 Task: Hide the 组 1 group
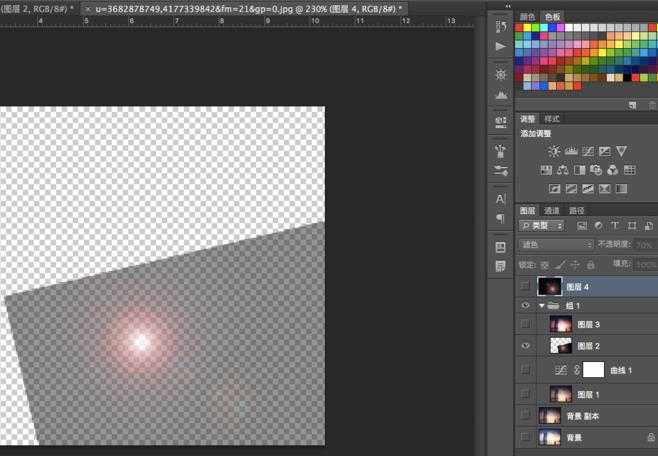tap(526, 305)
